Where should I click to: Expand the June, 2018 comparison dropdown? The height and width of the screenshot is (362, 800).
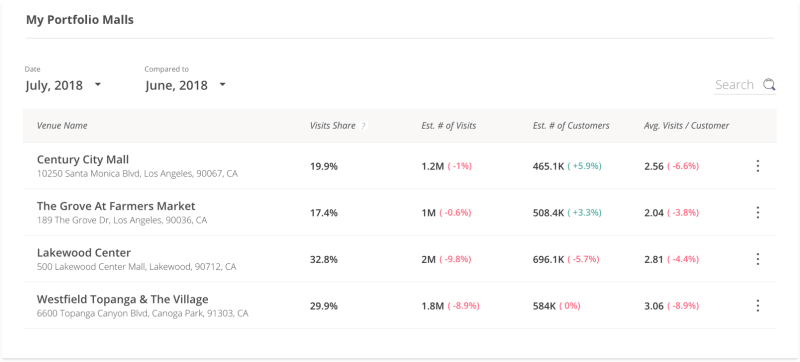click(186, 85)
